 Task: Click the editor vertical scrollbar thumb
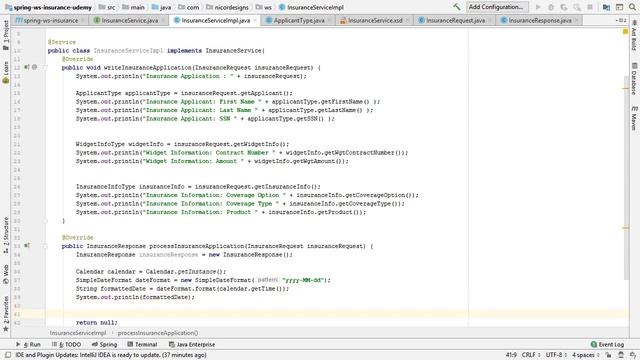[626, 178]
